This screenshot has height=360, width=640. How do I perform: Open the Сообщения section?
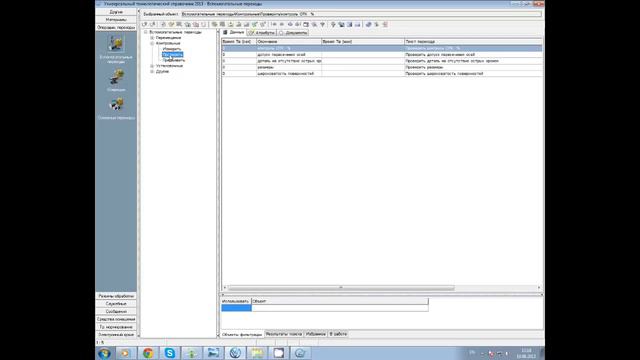point(116,311)
